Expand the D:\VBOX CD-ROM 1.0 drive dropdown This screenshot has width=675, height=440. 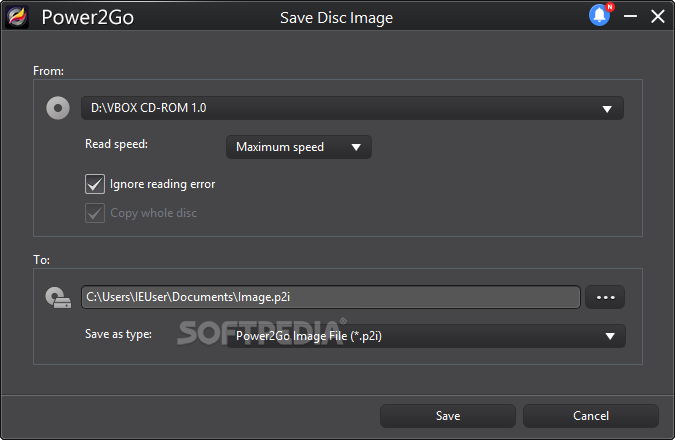click(352, 108)
